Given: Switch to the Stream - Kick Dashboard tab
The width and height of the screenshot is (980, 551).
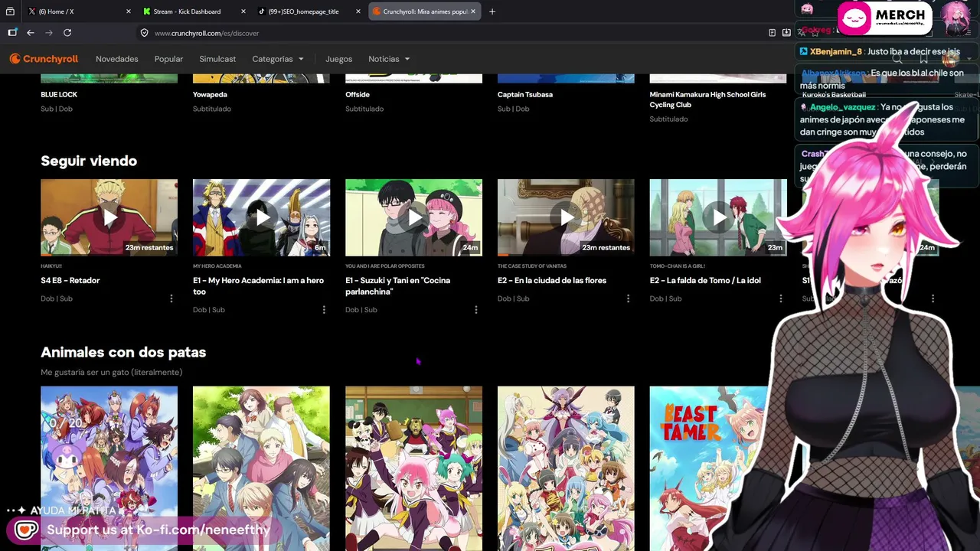Looking at the screenshot, I should [194, 11].
